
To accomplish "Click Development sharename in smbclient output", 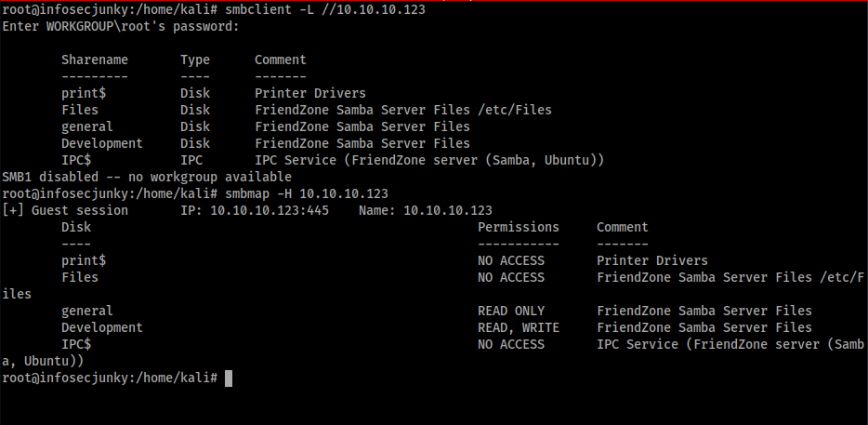I will pyautogui.click(x=102, y=143).
